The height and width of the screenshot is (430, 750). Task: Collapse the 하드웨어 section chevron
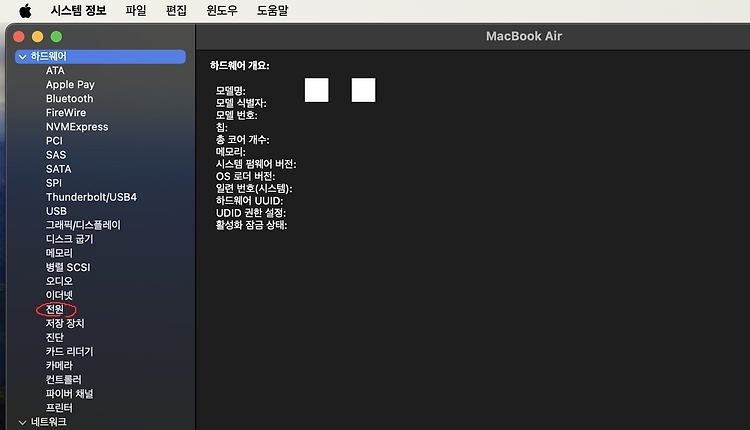(22, 56)
